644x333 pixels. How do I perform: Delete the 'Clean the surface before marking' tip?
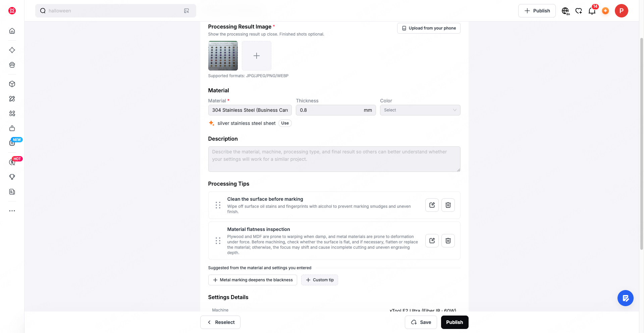click(448, 205)
